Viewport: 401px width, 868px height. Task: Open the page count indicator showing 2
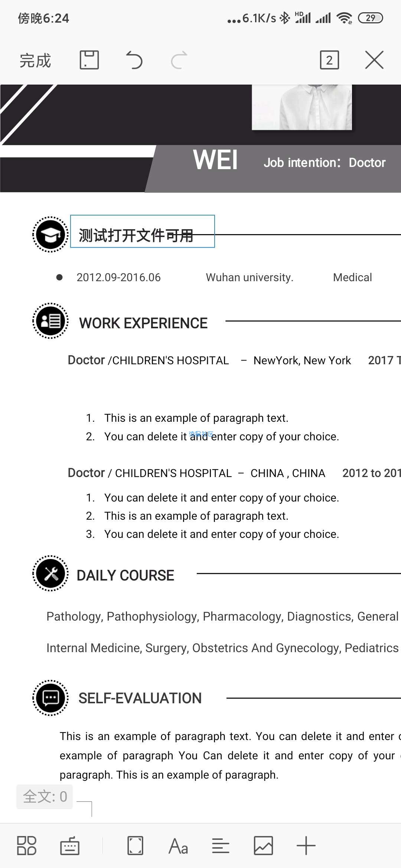coord(329,60)
